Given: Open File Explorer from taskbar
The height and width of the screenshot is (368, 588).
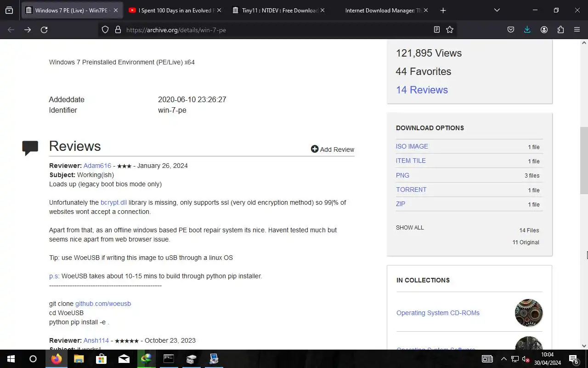Looking at the screenshot, I should [x=79, y=359].
